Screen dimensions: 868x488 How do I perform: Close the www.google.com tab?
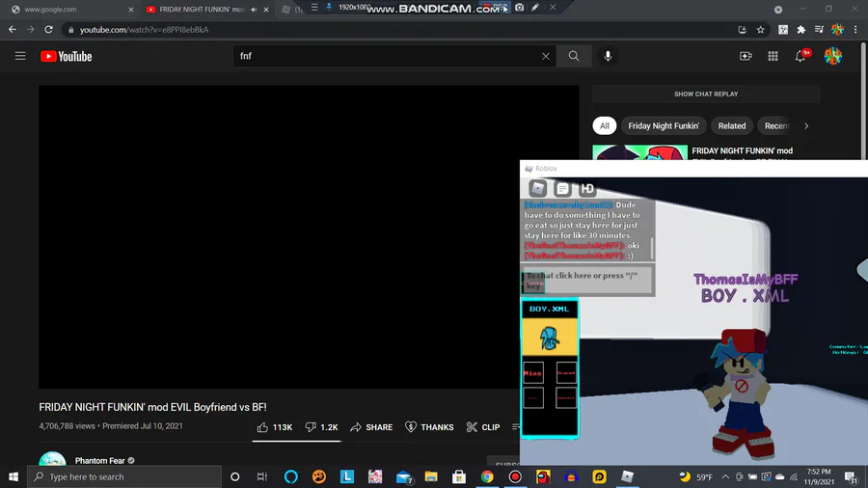(x=131, y=10)
